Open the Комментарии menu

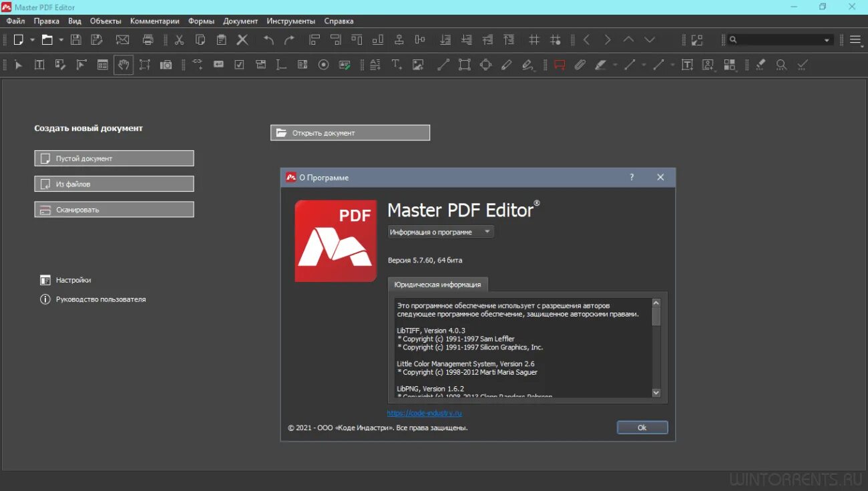click(155, 21)
